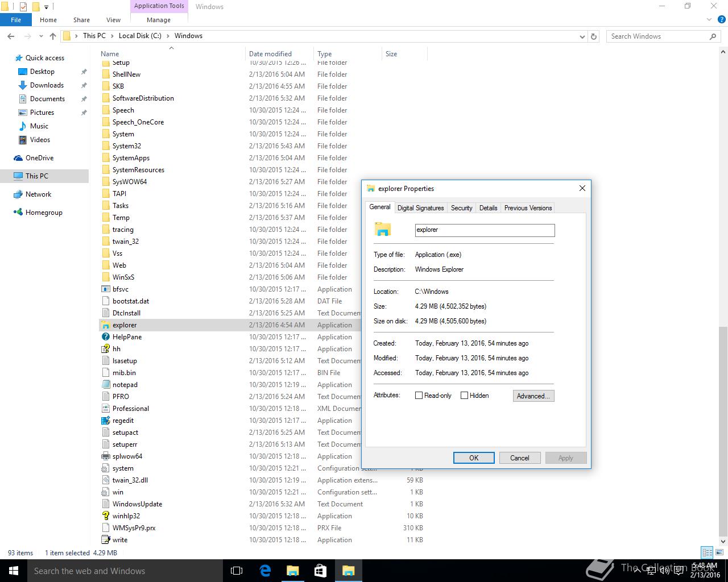Toggle the Hidden attribute checkbox
The image size is (728, 582).
tap(464, 396)
